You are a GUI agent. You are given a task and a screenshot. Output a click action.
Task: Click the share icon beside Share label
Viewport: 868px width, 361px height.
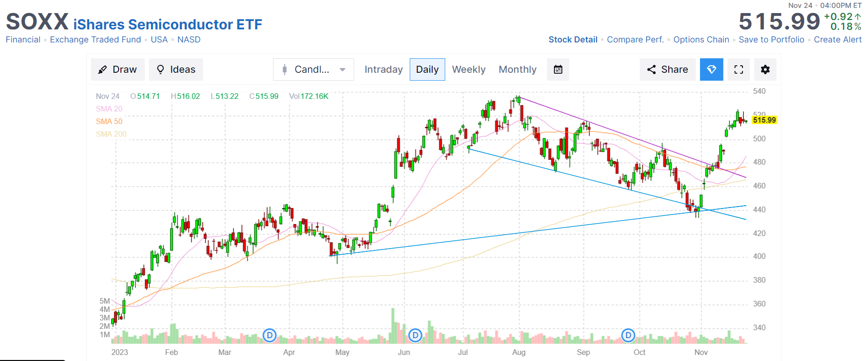(651, 69)
